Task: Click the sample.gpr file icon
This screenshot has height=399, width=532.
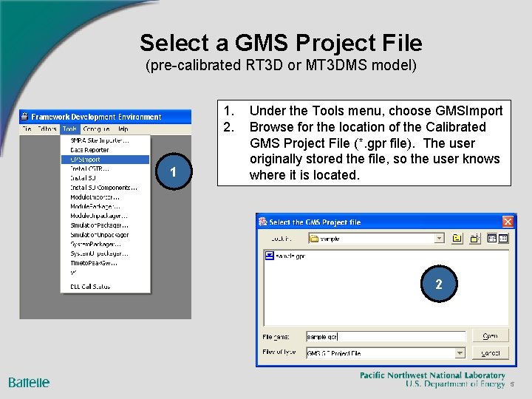Action: pos(270,256)
